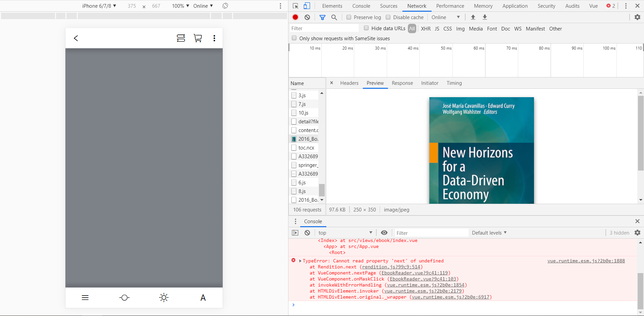The width and height of the screenshot is (644, 316).
Task: Switch to Elements tab
Action: click(x=332, y=6)
